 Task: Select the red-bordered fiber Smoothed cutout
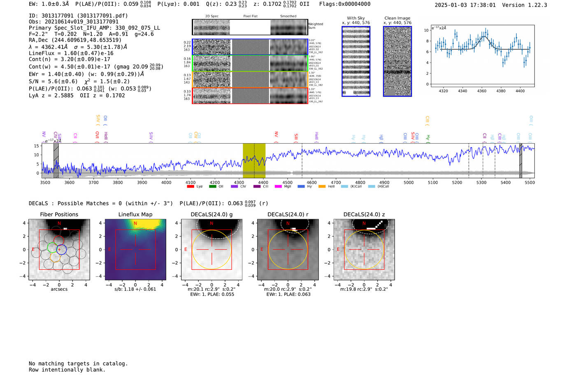coord(288,96)
